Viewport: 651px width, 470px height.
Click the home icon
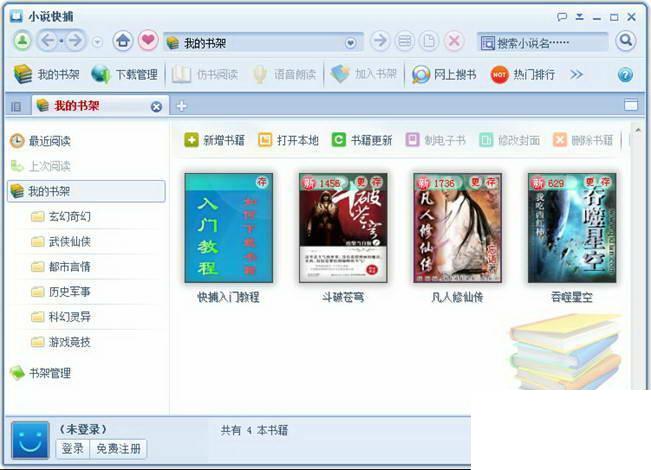pos(123,41)
